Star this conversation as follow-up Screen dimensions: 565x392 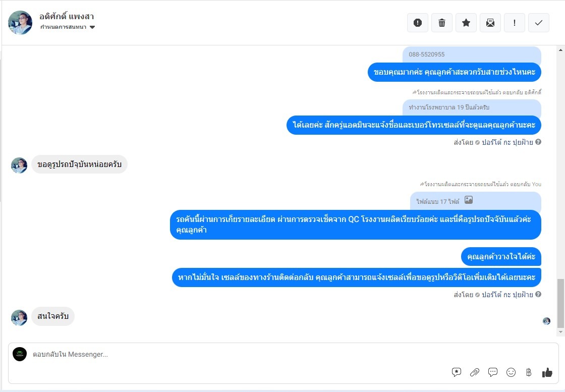click(x=466, y=23)
